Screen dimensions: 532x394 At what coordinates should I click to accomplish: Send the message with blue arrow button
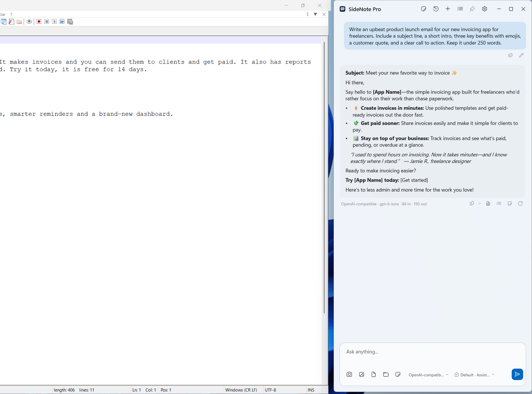pos(517,374)
